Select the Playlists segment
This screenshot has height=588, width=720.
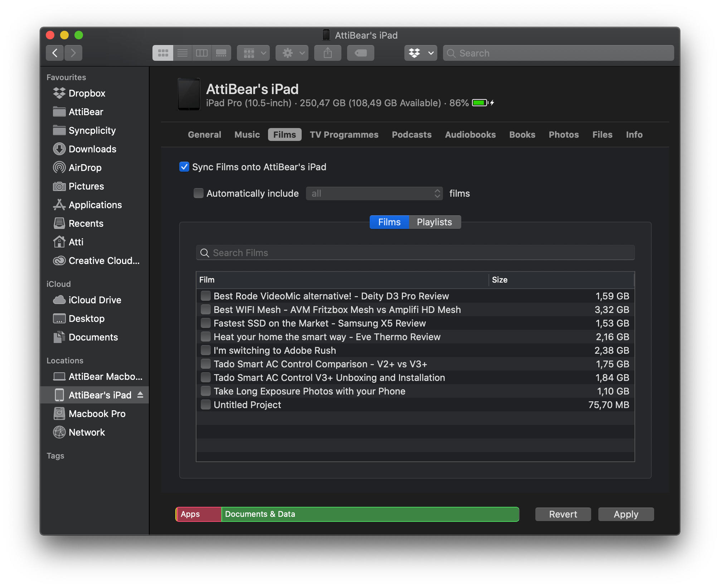[x=434, y=222]
